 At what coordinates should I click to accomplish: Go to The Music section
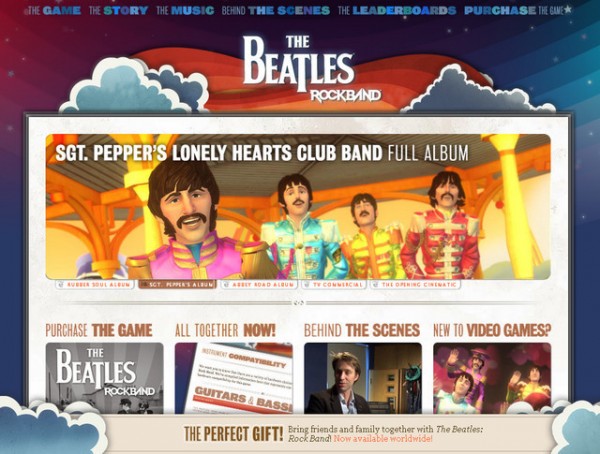click(185, 10)
